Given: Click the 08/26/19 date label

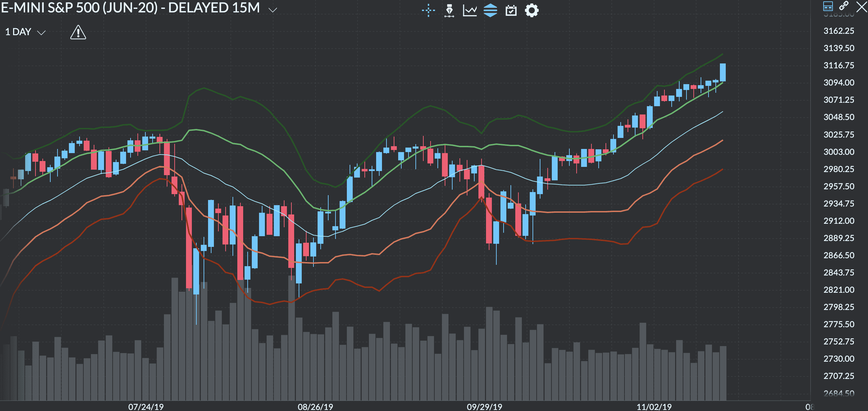Looking at the screenshot, I should point(315,407).
